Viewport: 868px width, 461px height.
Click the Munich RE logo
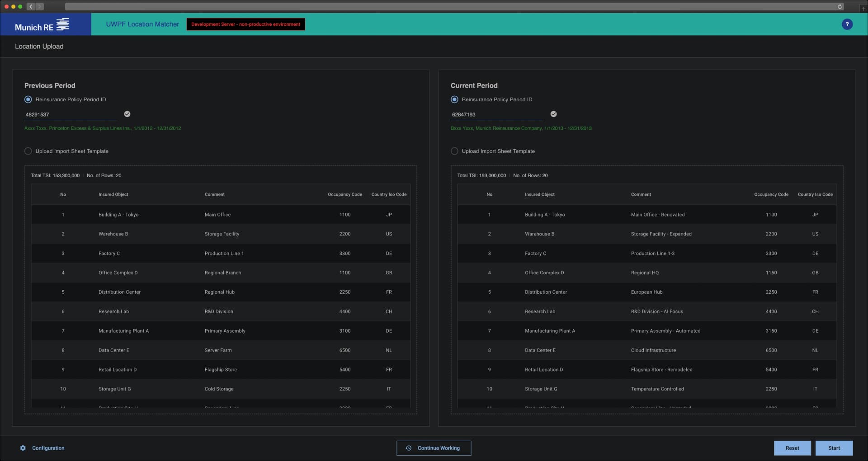[x=42, y=24]
